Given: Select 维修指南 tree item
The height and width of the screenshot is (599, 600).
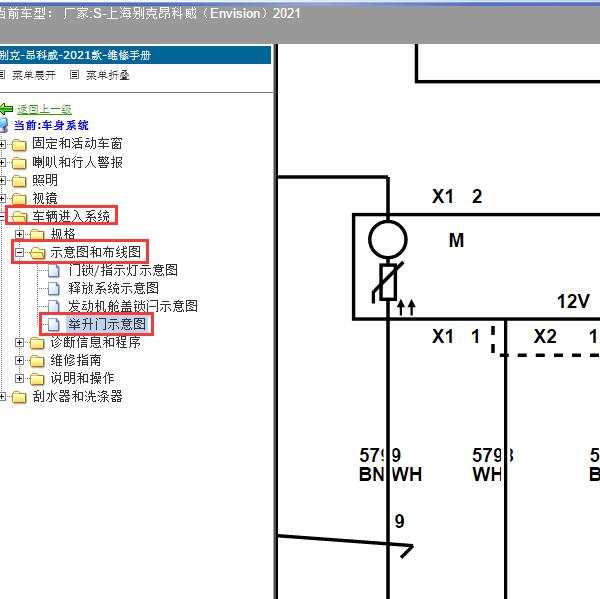Looking at the screenshot, I should tap(76, 360).
